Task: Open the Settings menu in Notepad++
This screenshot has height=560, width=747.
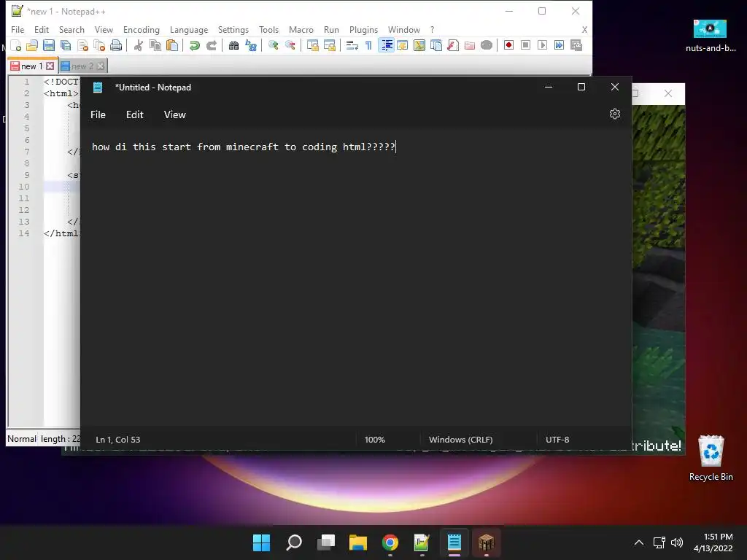Action: click(233, 29)
